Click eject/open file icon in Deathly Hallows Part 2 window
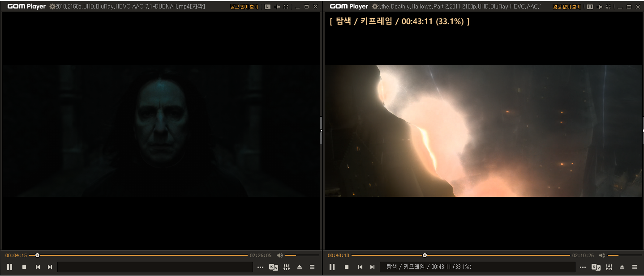 [622, 267]
